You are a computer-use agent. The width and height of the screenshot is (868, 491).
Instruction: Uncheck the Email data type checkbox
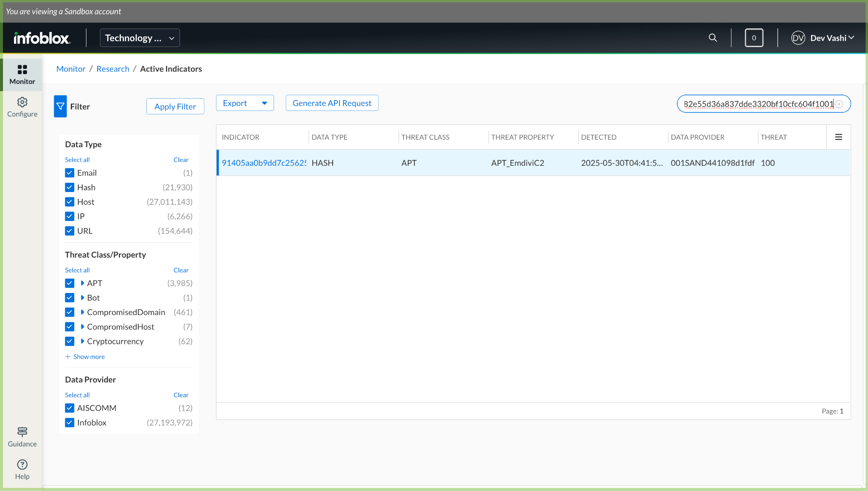[x=70, y=173]
